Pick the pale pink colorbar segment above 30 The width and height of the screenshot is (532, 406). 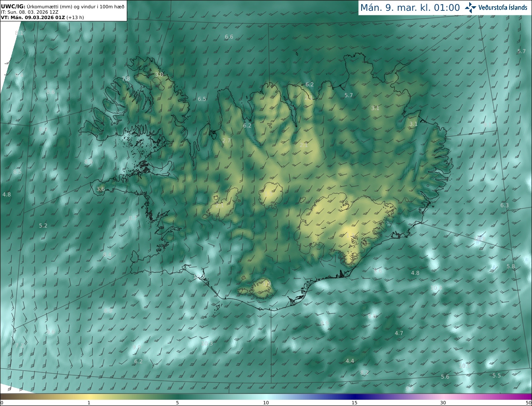click(x=443, y=396)
